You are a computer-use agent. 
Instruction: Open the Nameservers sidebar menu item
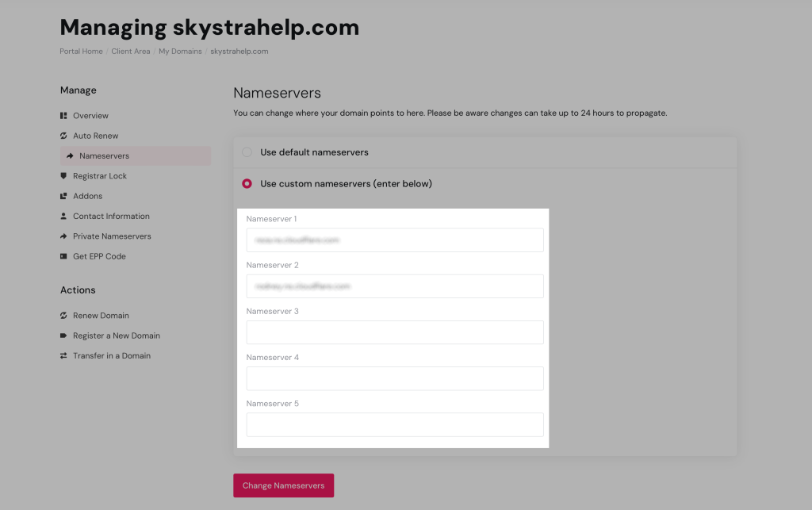(x=104, y=156)
